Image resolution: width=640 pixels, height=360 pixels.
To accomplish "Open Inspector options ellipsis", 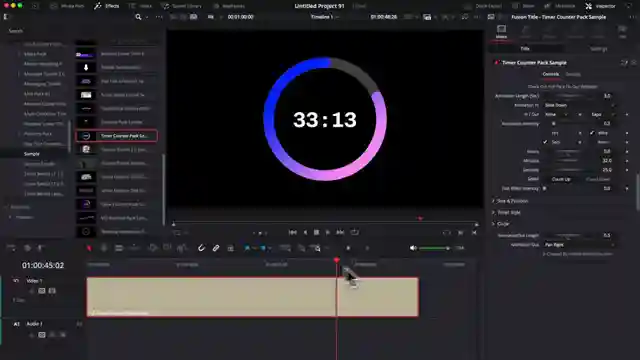I will tap(632, 17).
